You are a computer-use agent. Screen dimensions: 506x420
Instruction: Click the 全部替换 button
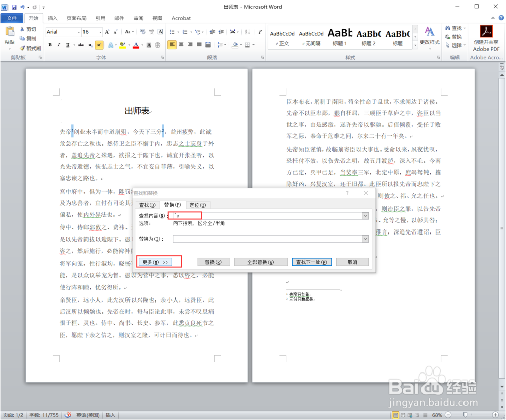coord(261,261)
